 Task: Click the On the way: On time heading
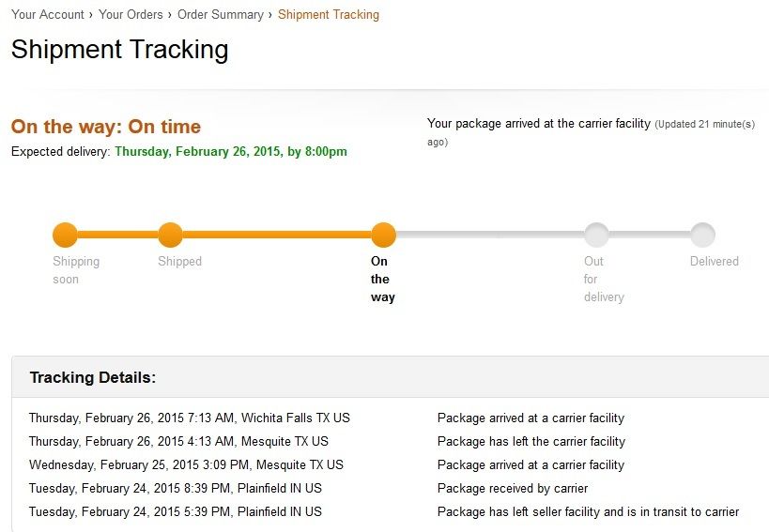[106, 127]
